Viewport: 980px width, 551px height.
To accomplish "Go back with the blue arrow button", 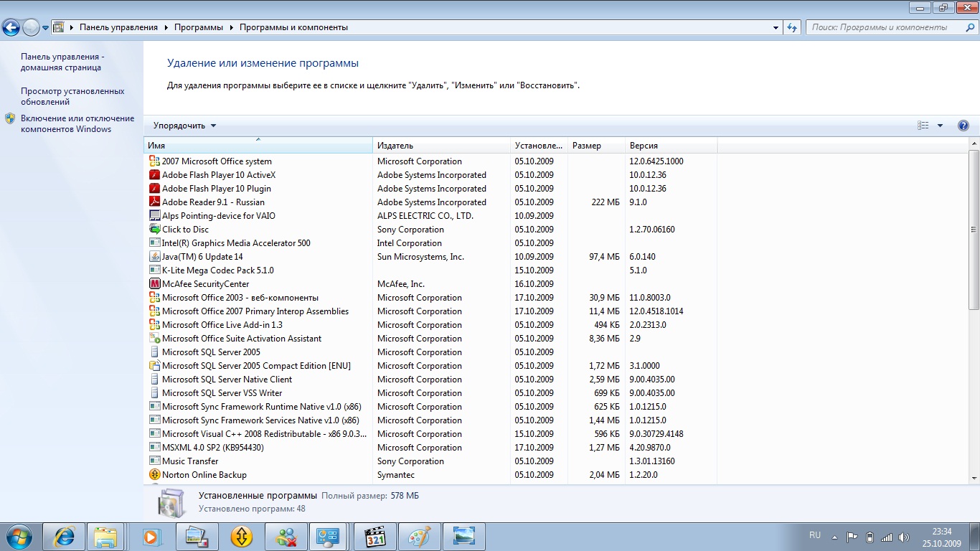I will (11, 28).
